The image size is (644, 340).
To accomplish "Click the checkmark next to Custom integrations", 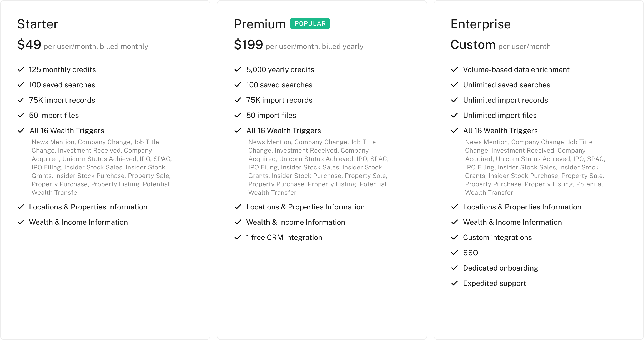I will (455, 237).
